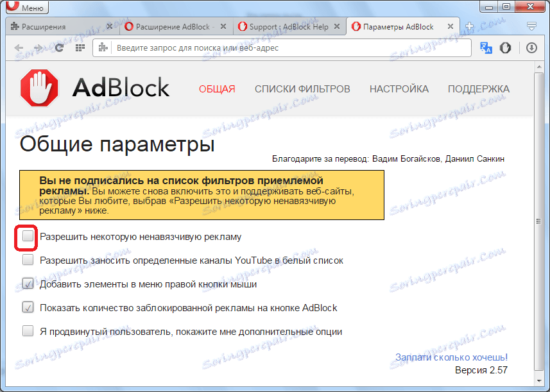Viewport: 550px width, 392px height.
Task: Open the НАСТРОЙКА settings section
Action: coord(399,90)
